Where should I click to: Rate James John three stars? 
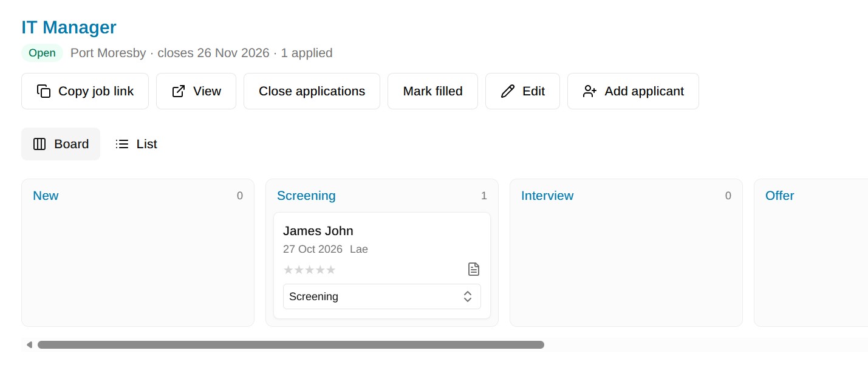point(309,270)
